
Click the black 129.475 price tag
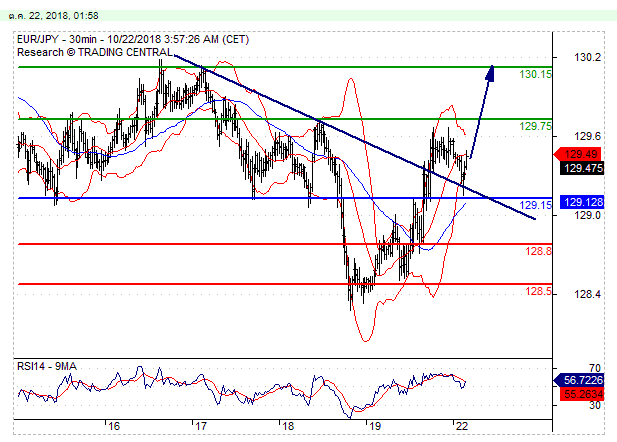(x=582, y=168)
